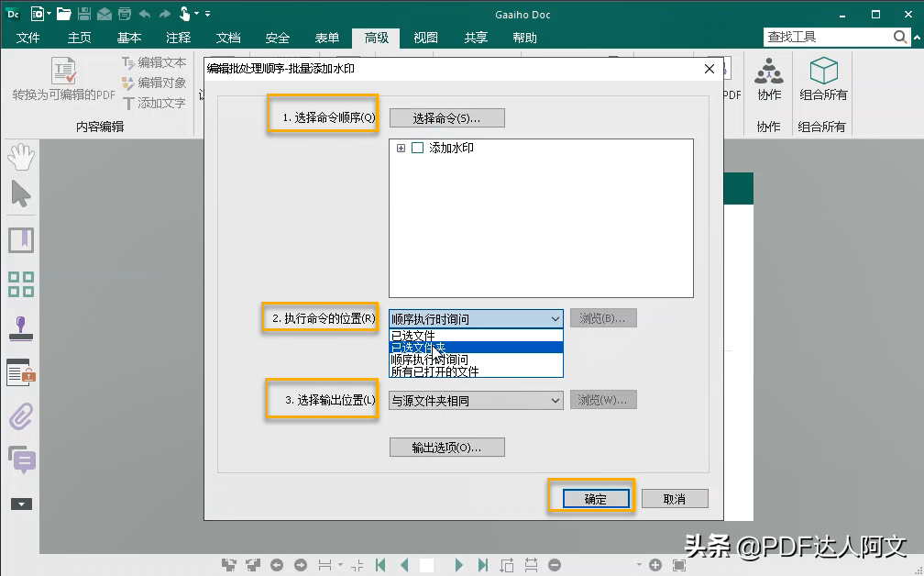924x576 pixels.
Task: Click the email envelope icon
Action: [104, 14]
